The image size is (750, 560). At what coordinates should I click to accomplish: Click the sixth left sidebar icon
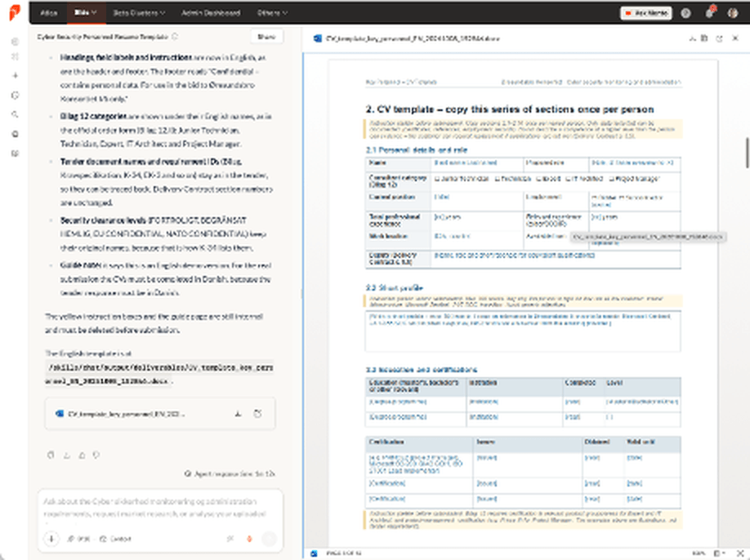[x=15, y=134]
